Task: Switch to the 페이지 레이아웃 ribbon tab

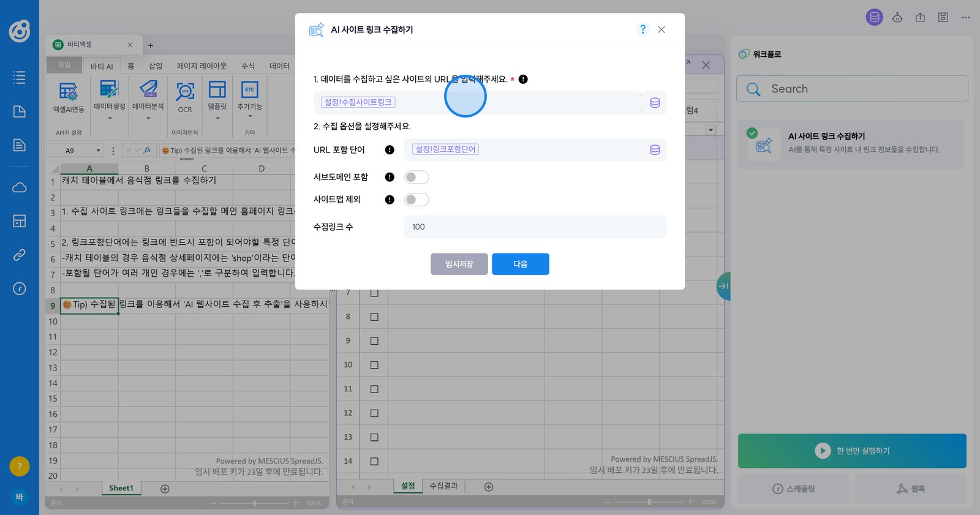Action: 202,66
